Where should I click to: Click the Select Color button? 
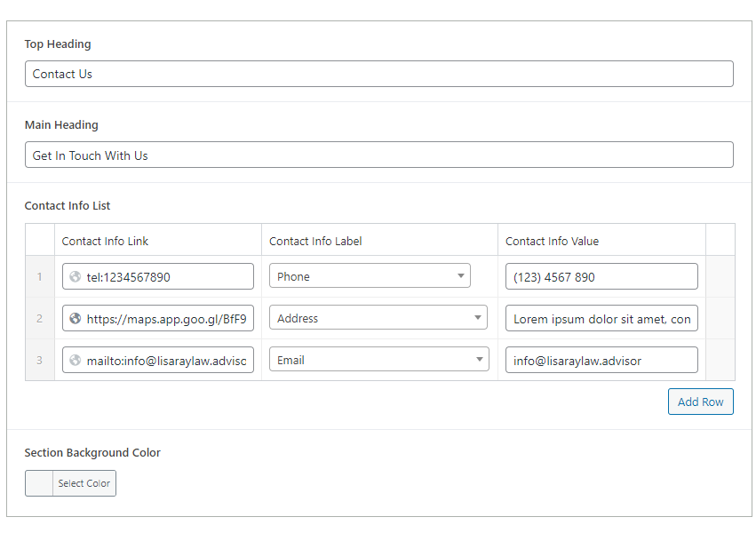(84, 483)
